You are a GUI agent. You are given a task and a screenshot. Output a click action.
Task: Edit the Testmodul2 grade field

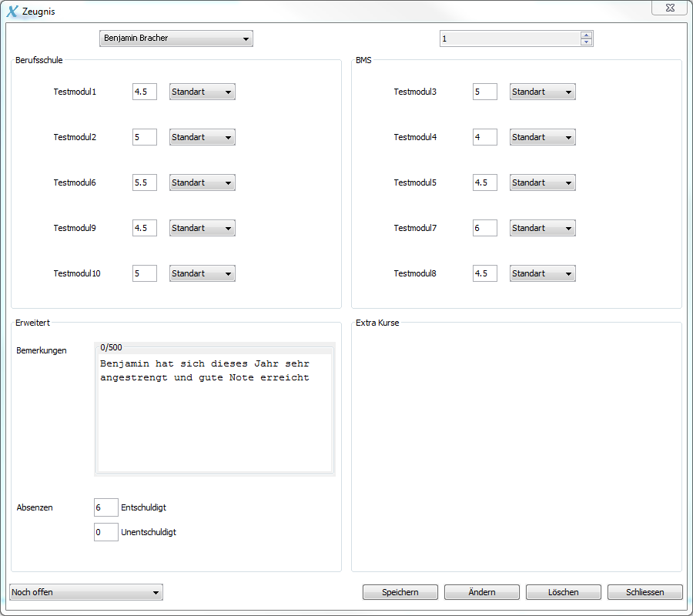coord(145,137)
